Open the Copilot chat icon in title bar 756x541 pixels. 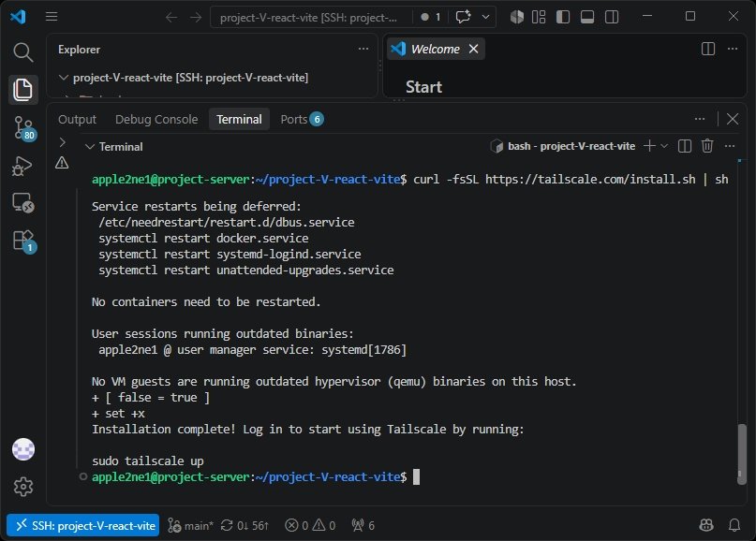[x=464, y=17]
